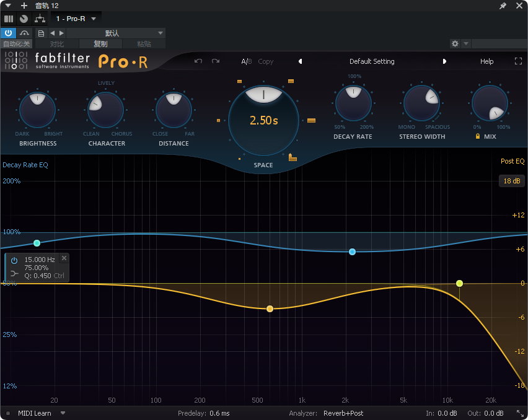Click the edit knobs bars icon

pyautogui.click(x=9, y=19)
